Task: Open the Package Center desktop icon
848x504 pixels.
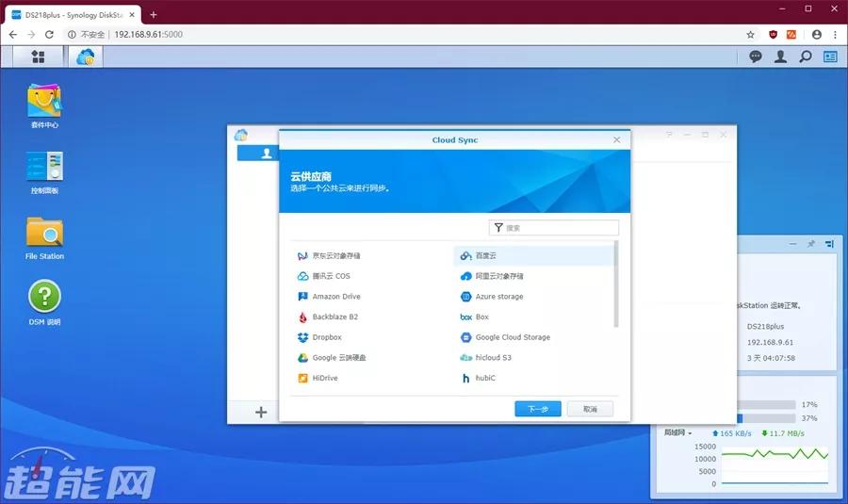Action: coord(44,106)
